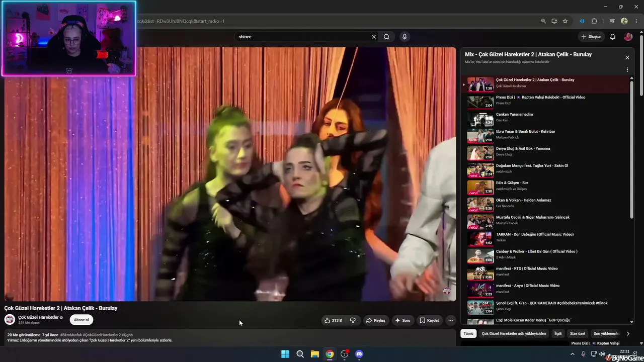Open the Çok Güzel Hareketler channel name link
This screenshot has height=362, width=644.
(x=38, y=317)
